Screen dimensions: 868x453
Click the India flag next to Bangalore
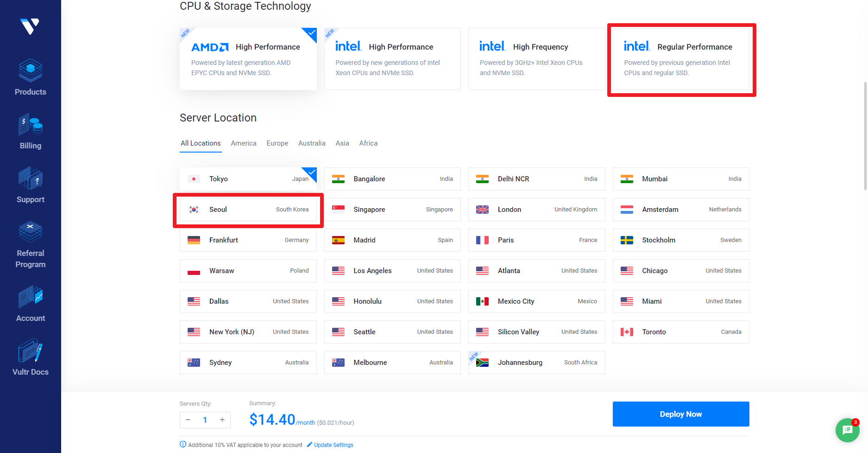coord(338,179)
